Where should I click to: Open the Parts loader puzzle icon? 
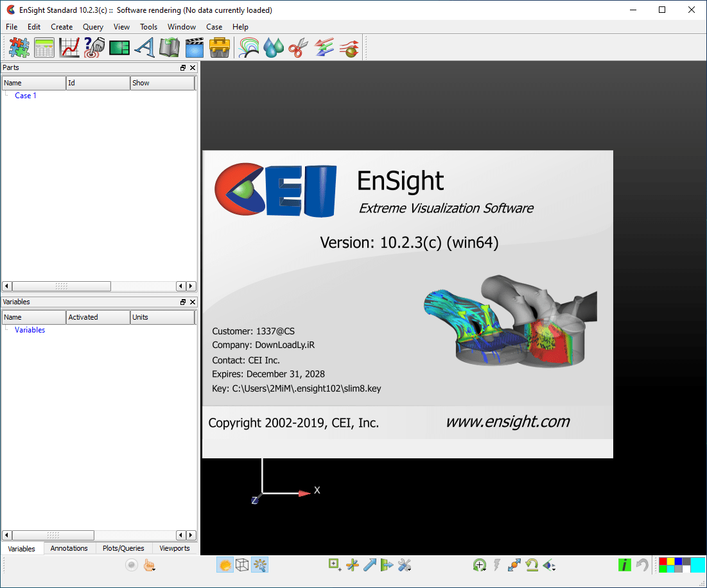tap(19, 47)
